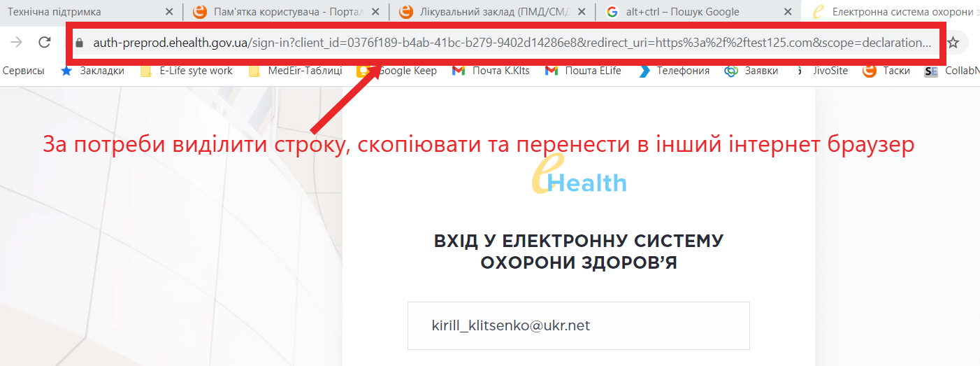The image size is (980, 366).
Task: Open the Сервисы bookmark
Action: coord(23,71)
